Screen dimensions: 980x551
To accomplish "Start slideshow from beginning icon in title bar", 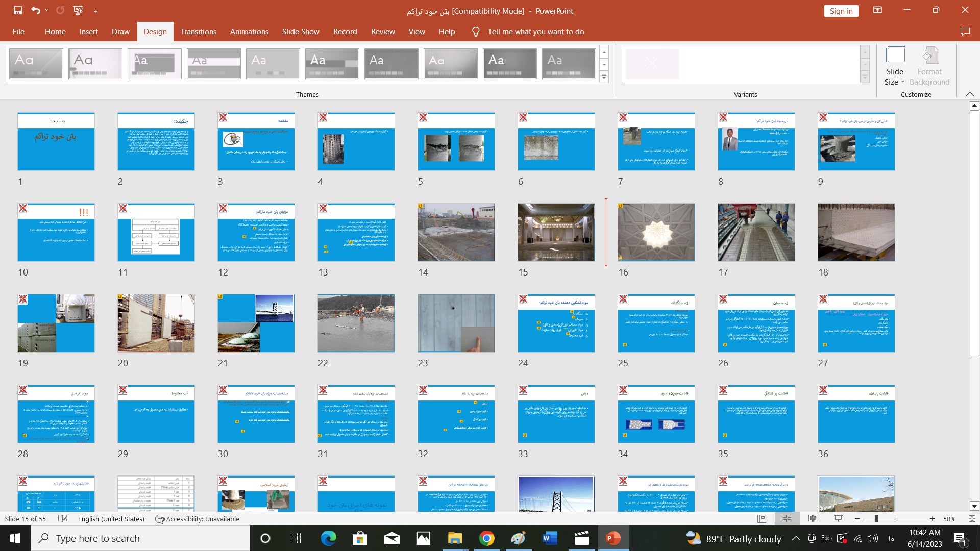I will [x=78, y=10].
